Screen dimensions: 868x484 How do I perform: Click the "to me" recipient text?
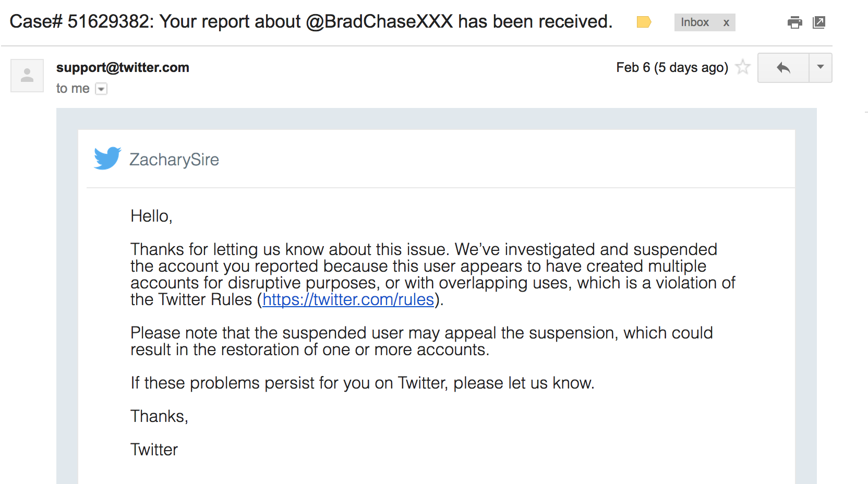(x=73, y=89)
